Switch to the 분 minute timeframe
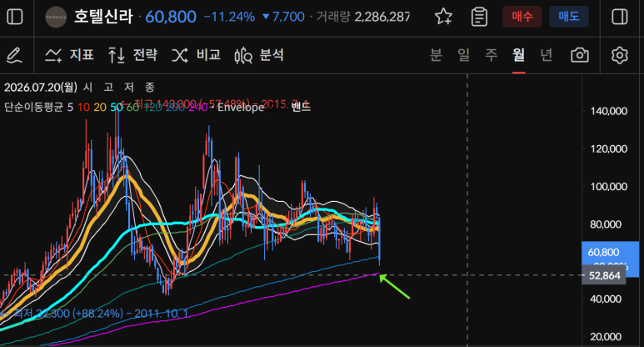The width and height of the screenshot is (644, 347). (437, 54)
